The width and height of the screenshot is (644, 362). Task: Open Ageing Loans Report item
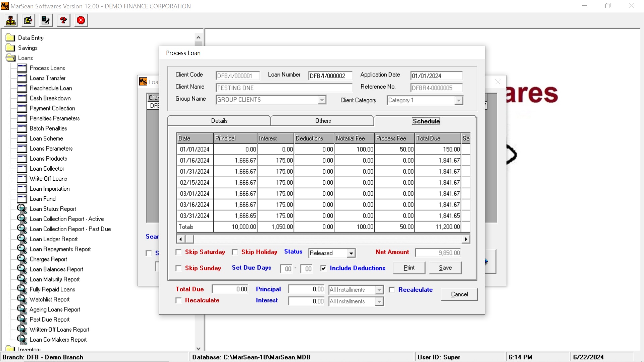55,309
